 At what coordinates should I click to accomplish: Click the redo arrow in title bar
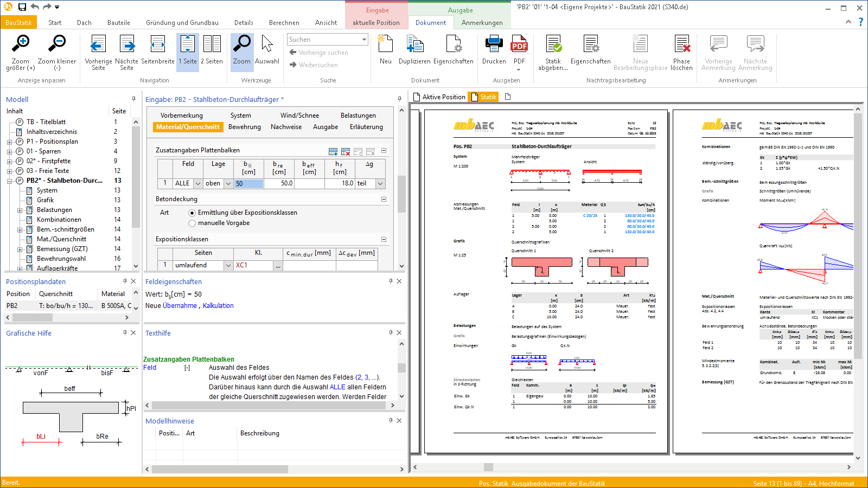[47, 7]
